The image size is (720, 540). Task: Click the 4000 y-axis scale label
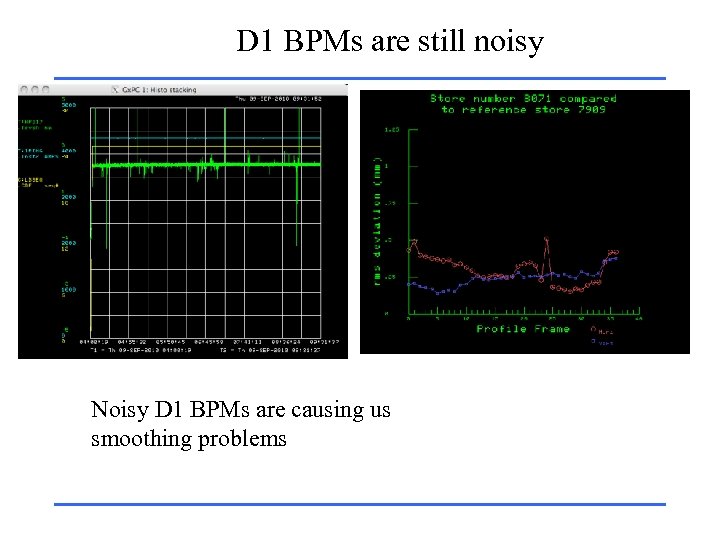click(69, 151)
